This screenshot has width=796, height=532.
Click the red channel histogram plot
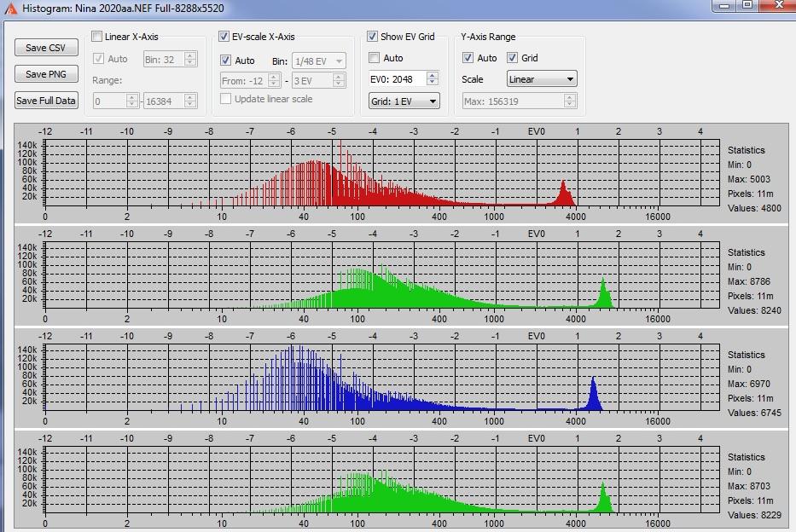(382, 173)
